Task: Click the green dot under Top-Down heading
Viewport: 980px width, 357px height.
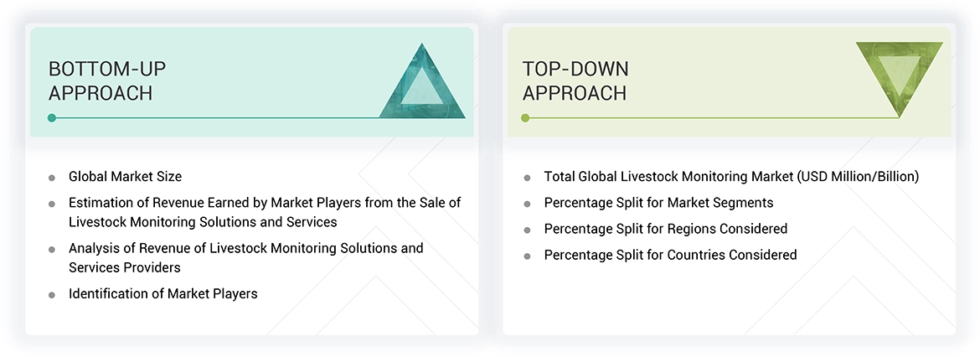Action: point(525,118)
